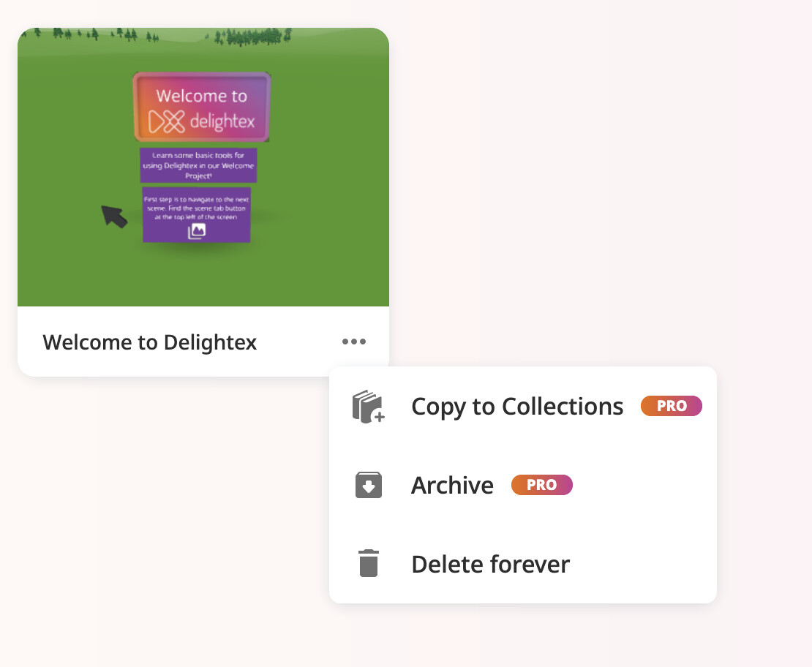Click the white footer of the project card

(203, 342)
